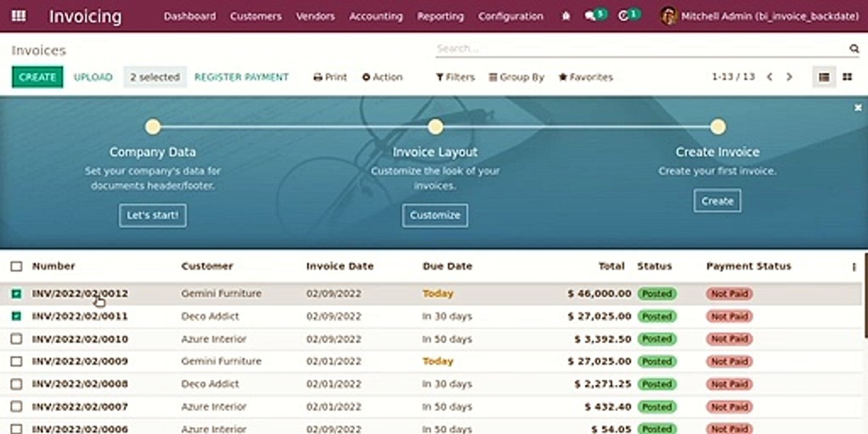Switch to kanban view icon
868x434 pixels.
point(847,77)
